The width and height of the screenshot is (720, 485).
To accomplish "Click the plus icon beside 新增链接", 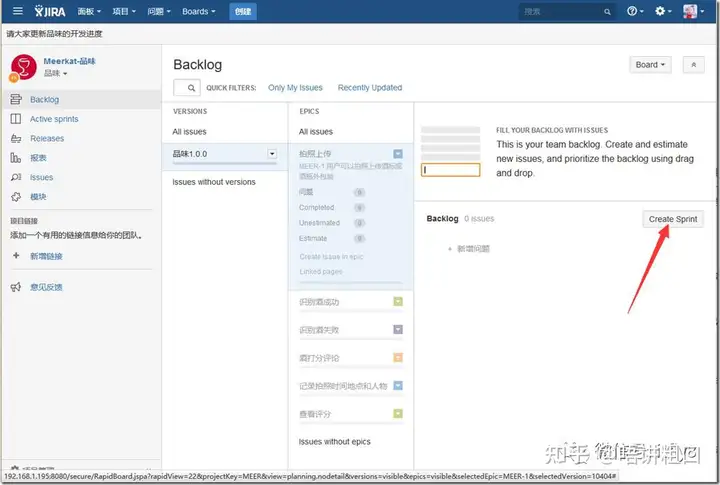I will [x=16, y=255].
